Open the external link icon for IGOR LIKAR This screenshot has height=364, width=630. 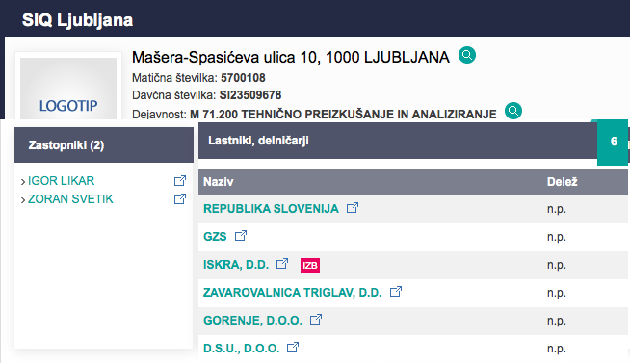180,181
